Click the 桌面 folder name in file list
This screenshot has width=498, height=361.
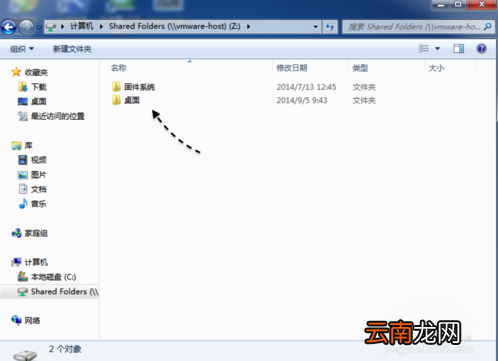point(132,100)
